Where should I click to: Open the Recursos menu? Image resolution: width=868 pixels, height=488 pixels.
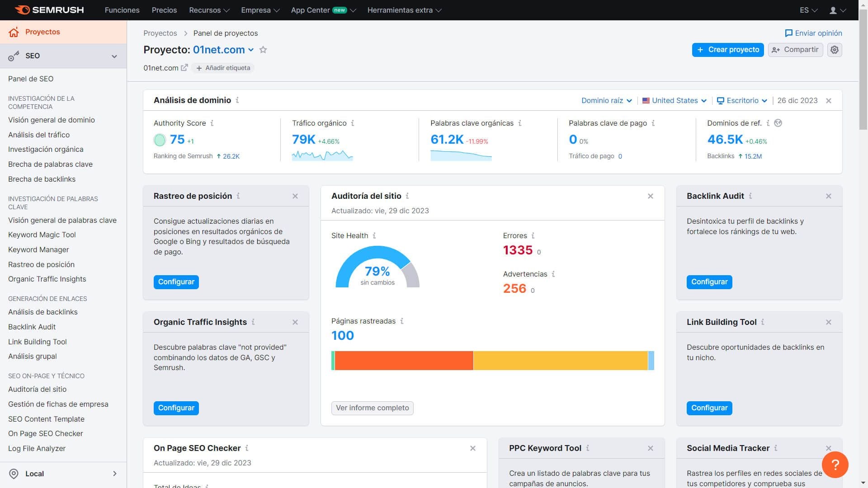pyautogui.click(x=209, y=10)
